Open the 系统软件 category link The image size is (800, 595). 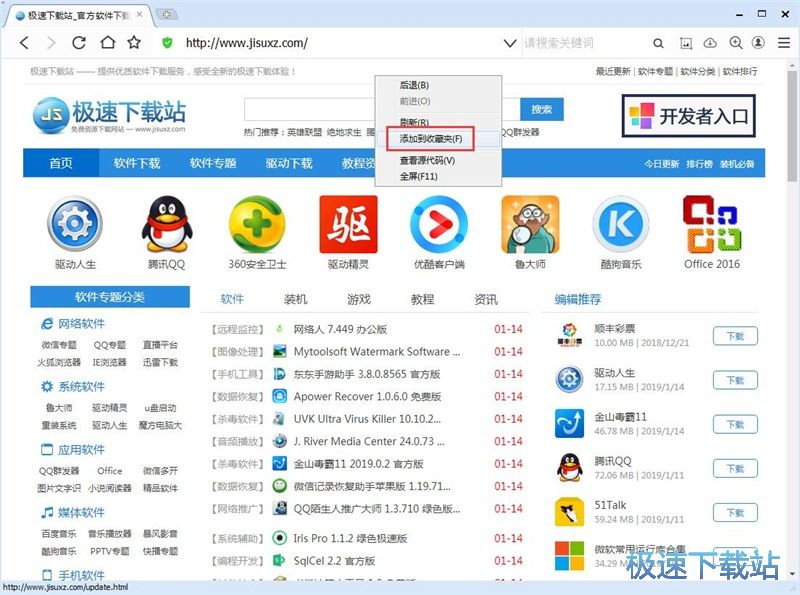[81, 386]
